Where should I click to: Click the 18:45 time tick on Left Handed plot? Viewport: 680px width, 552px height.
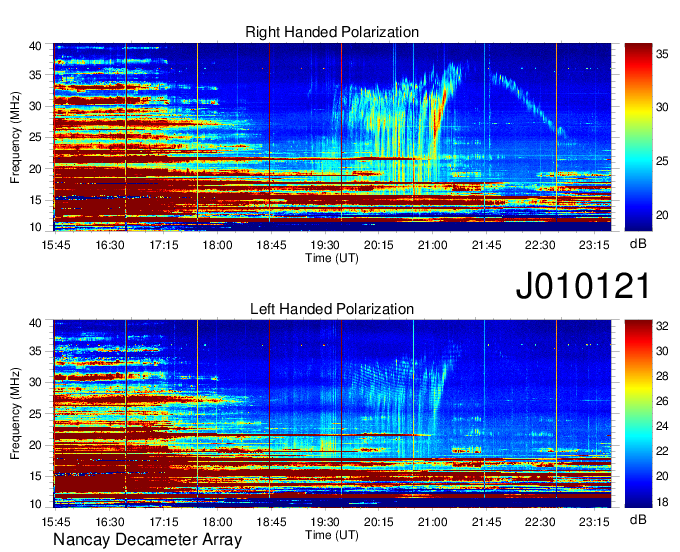pos(271,522)
